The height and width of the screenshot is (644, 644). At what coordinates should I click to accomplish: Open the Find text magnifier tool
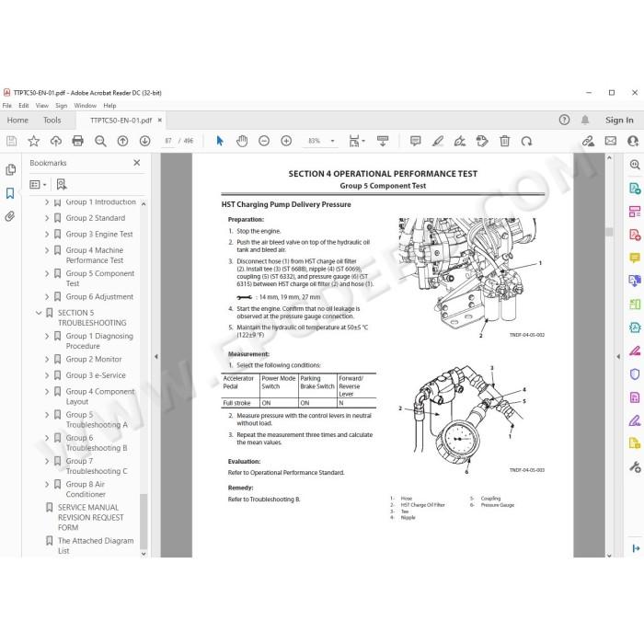tap(100, 142)
